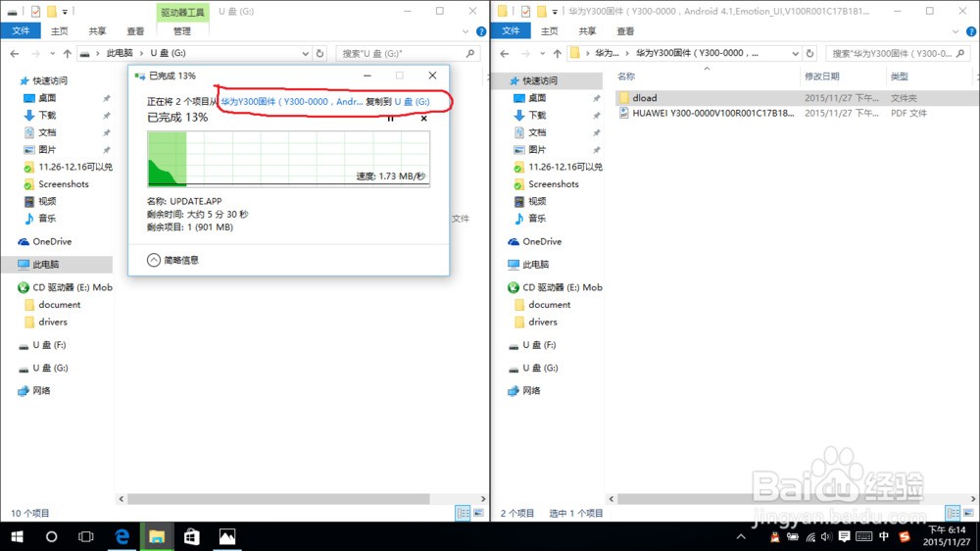980x551 pixels.
Task: Open 文件 menu in right firmware window
Action: pos(511,30)
